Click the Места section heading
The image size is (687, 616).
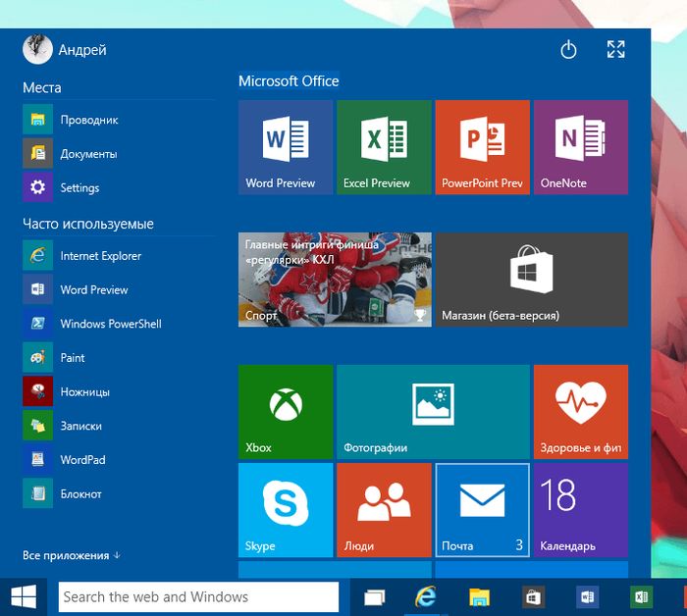tap(42, 87)
